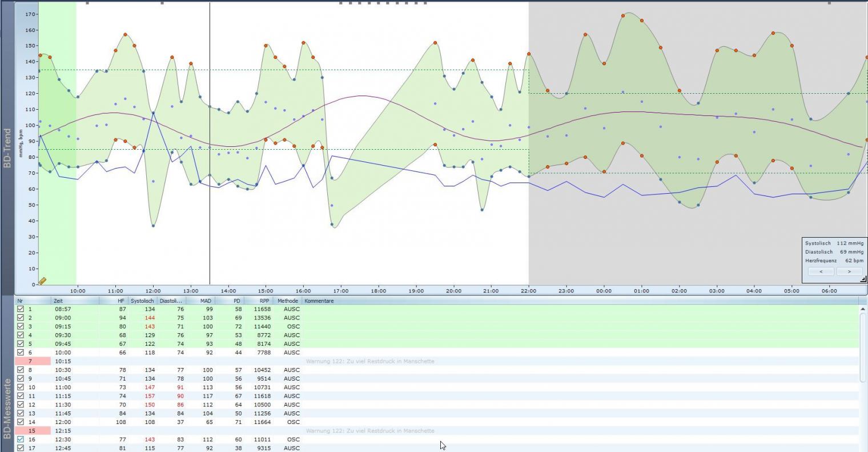Screen dimensions: 868x452
Task: Uncheck measurement 14 at 12:00
Action: tap(21, 422)
